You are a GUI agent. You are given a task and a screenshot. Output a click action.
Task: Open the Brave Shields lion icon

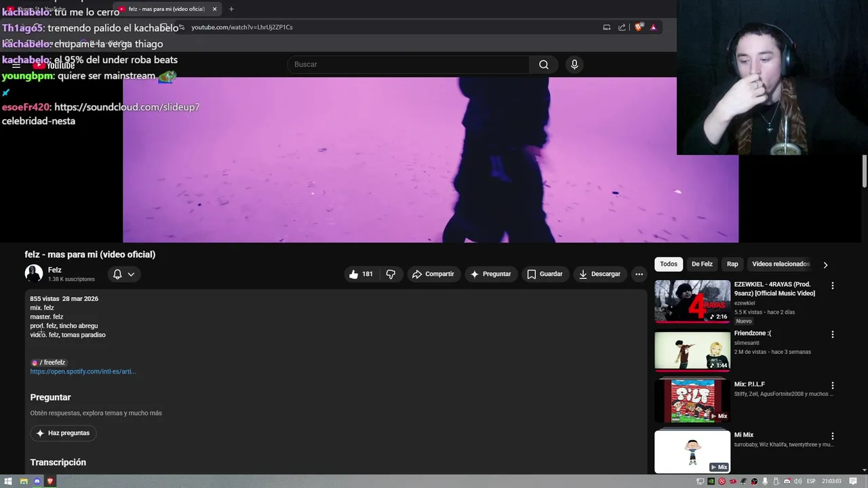click(x=639, y=27)
